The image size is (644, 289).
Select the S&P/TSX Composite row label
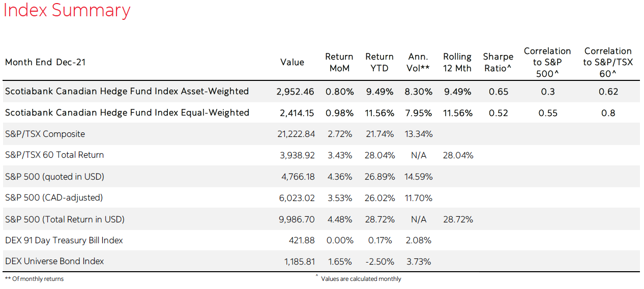point(45,134)
